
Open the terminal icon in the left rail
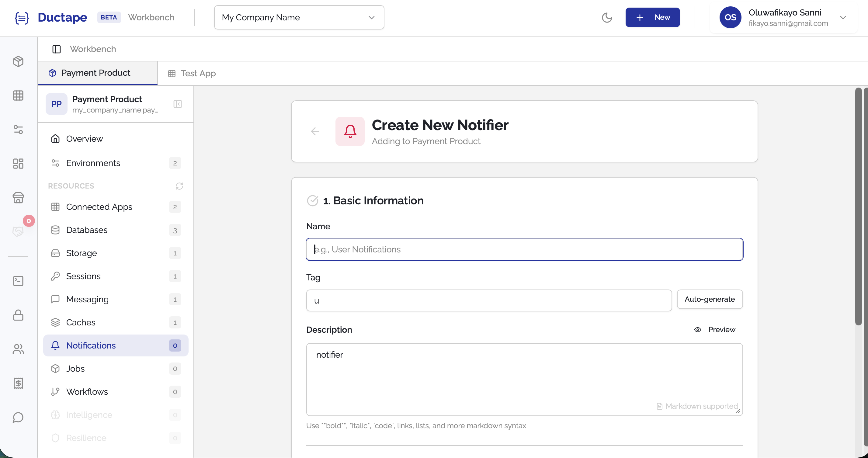(18, 281)
